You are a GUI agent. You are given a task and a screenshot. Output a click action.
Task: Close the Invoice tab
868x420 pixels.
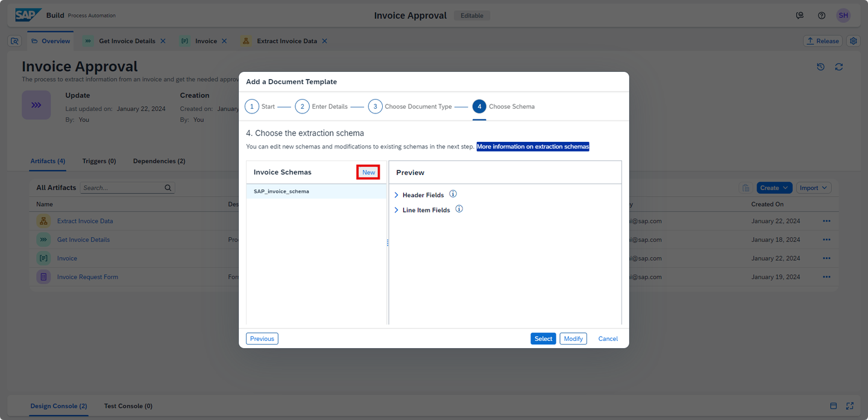tap(224, 41)
